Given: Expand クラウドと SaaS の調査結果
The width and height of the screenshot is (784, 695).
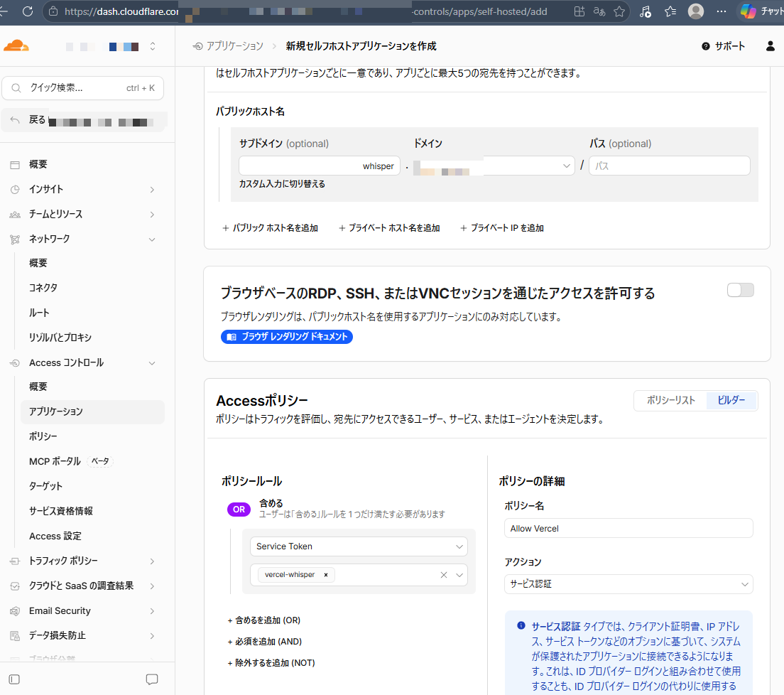Looking at the screenshot, I should [x=82, y=586].
